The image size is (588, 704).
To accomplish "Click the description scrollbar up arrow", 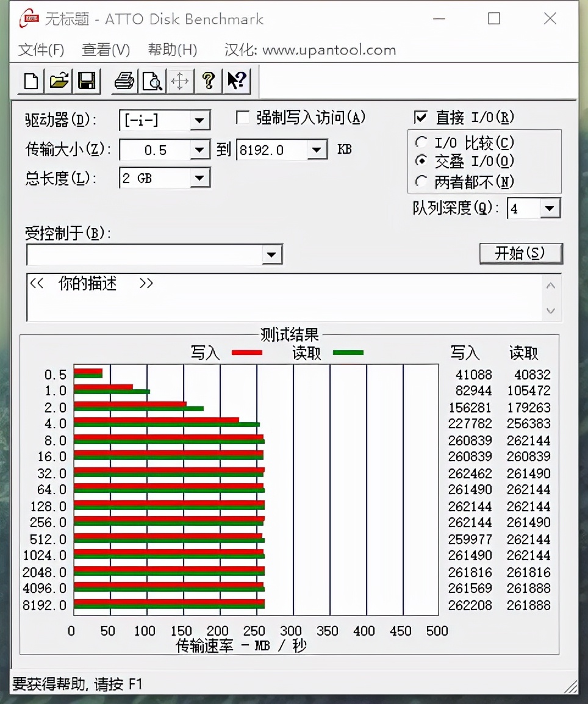I will (551, 285).
